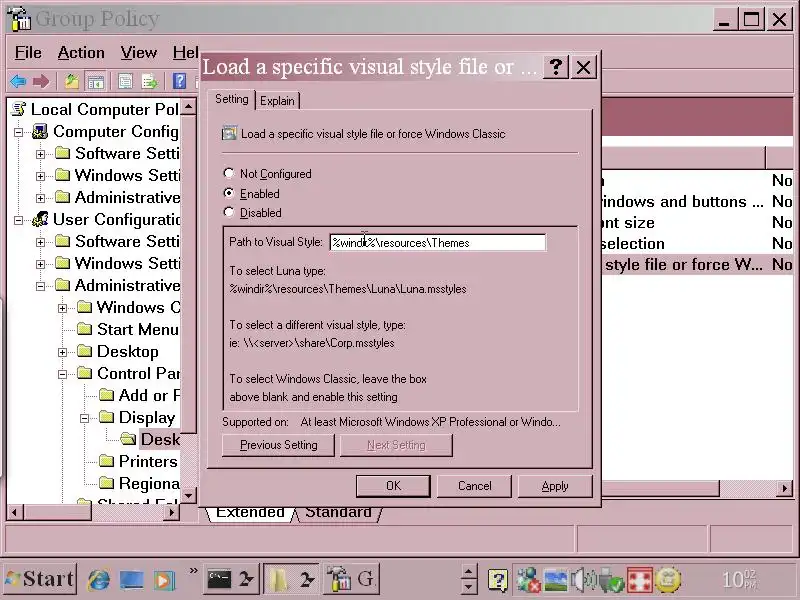800x600 pixels.
Task: Click the Previous Setting button
Action: coord(279,445)
